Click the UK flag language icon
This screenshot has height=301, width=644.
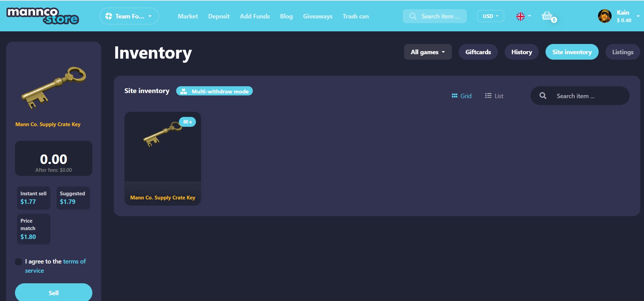520,16
